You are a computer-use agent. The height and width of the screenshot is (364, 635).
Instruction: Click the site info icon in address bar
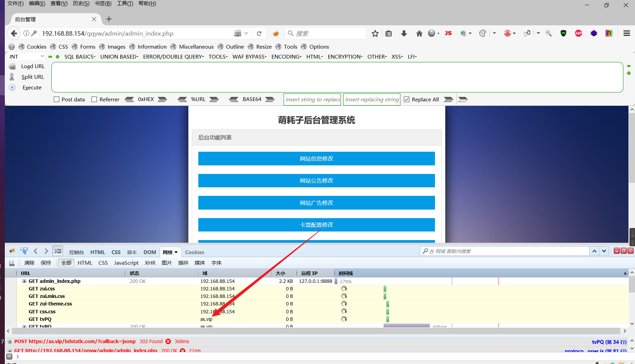pos(26,33)
